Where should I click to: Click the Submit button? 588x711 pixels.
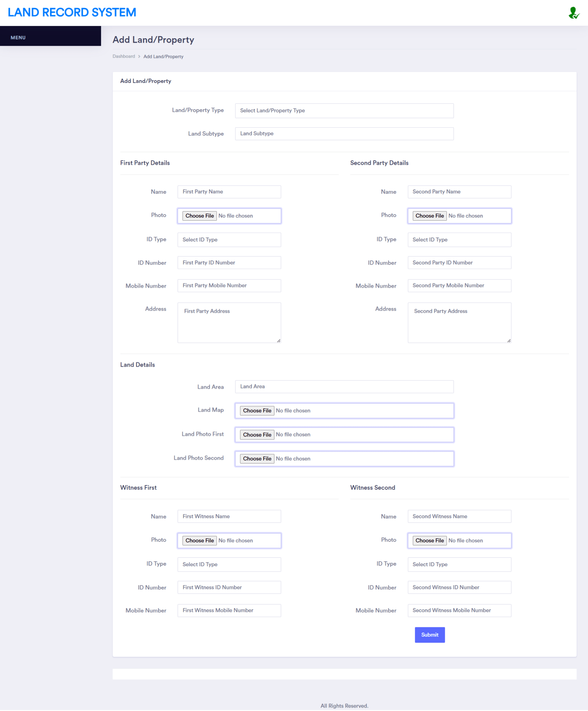[x=430, y=635]
